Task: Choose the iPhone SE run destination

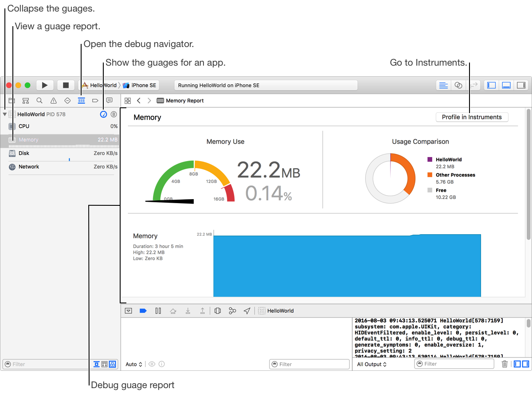Action: tap(140, 85)
